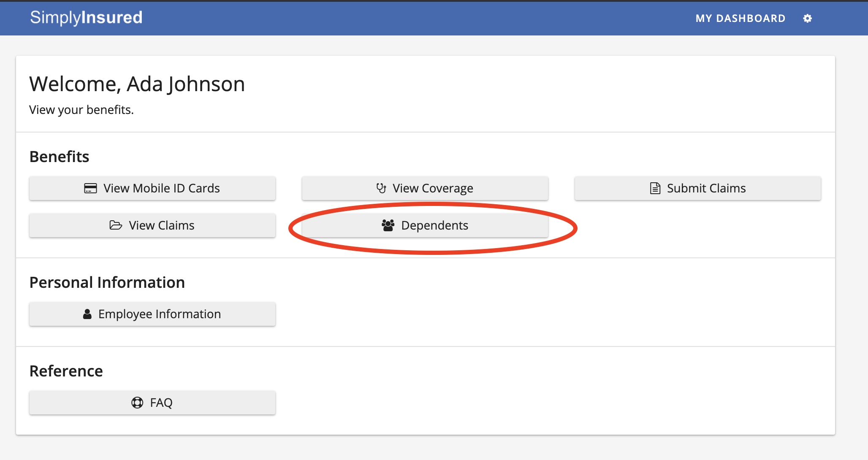This screenshot has width=868, height=460.
Task: Go to SimplyInsured home logo
Action: (86, 18)
